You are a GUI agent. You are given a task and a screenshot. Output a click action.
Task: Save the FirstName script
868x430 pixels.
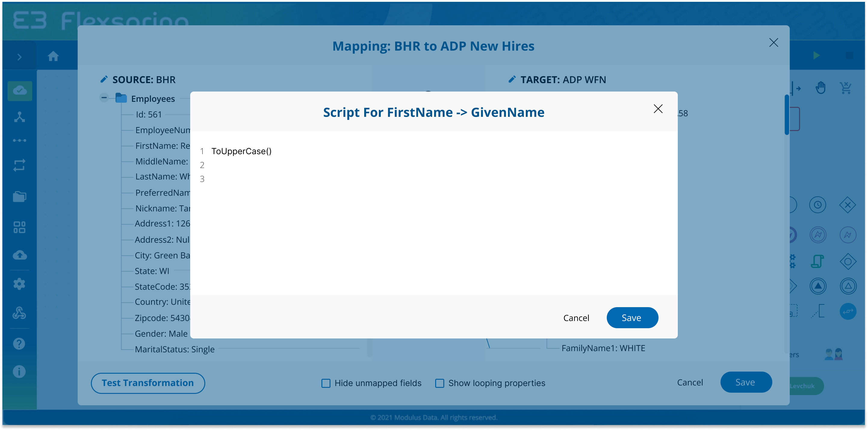point(632,318)
